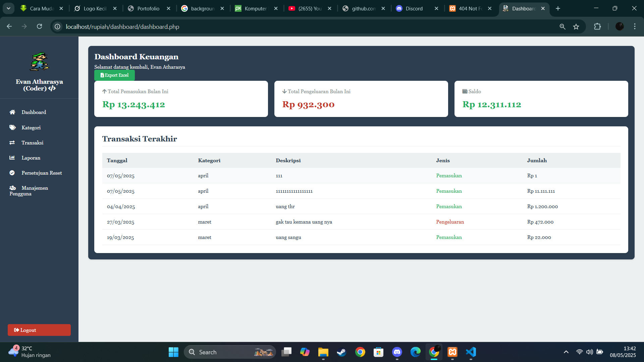This screenshot has width=644, height=362.
Task: Click the Jumlah column header
Action: [537, 161]
